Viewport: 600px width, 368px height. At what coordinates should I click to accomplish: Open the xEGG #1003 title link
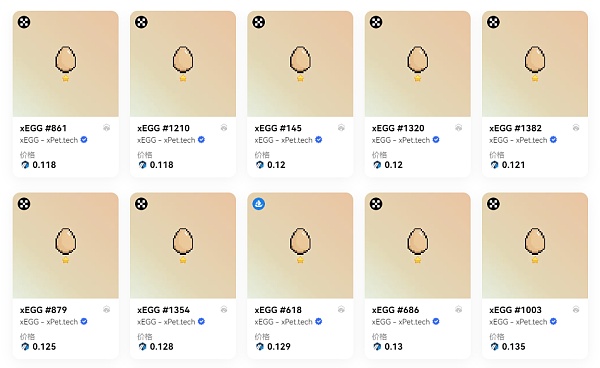click(x=515, y=309)
